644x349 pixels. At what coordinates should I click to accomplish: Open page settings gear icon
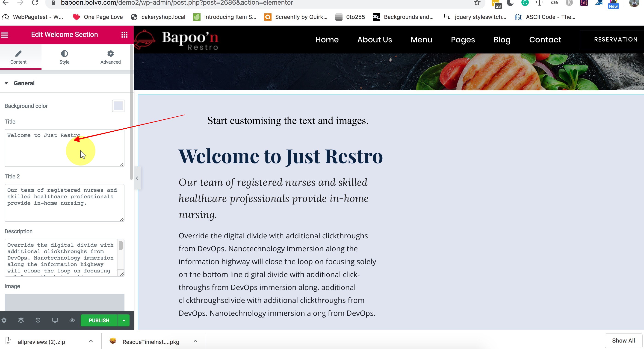(x=4, y=320)
